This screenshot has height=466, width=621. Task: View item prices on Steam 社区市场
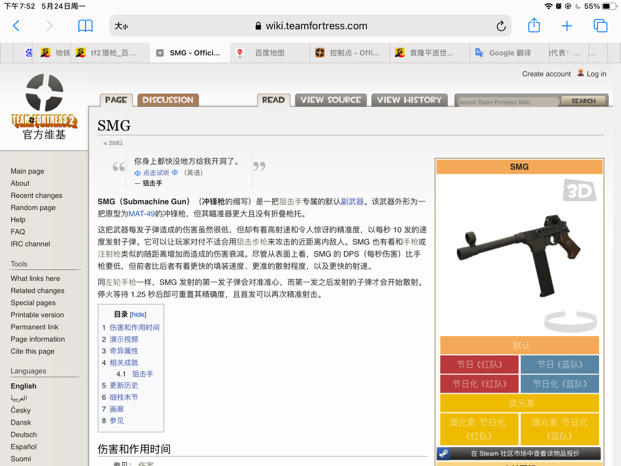[x=525, y=453]
